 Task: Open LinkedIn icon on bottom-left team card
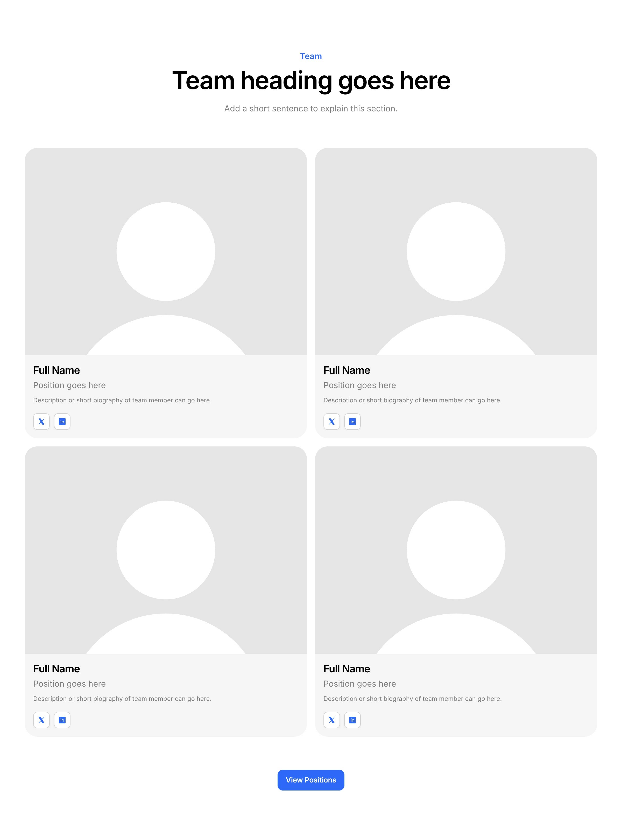[62, 720]
